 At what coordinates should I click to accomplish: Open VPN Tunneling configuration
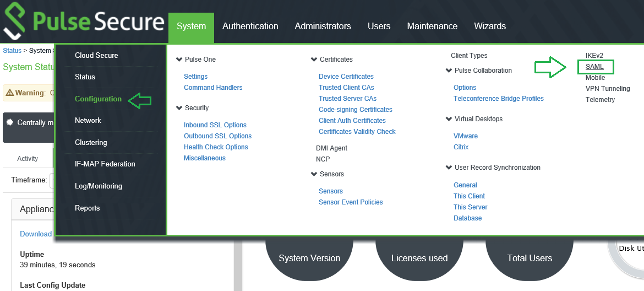point(607,89)
